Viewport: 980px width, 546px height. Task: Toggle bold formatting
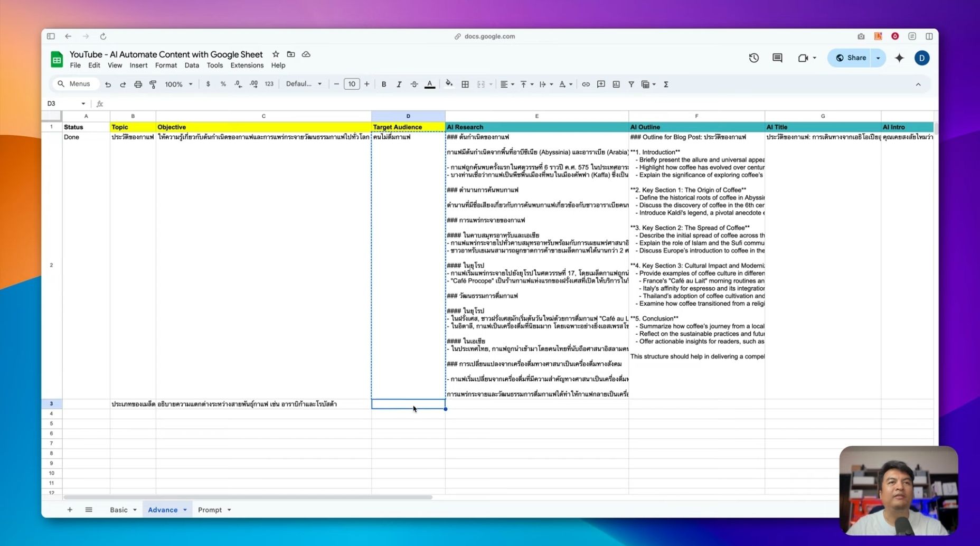pyautogui.click(x=384, y=84)
